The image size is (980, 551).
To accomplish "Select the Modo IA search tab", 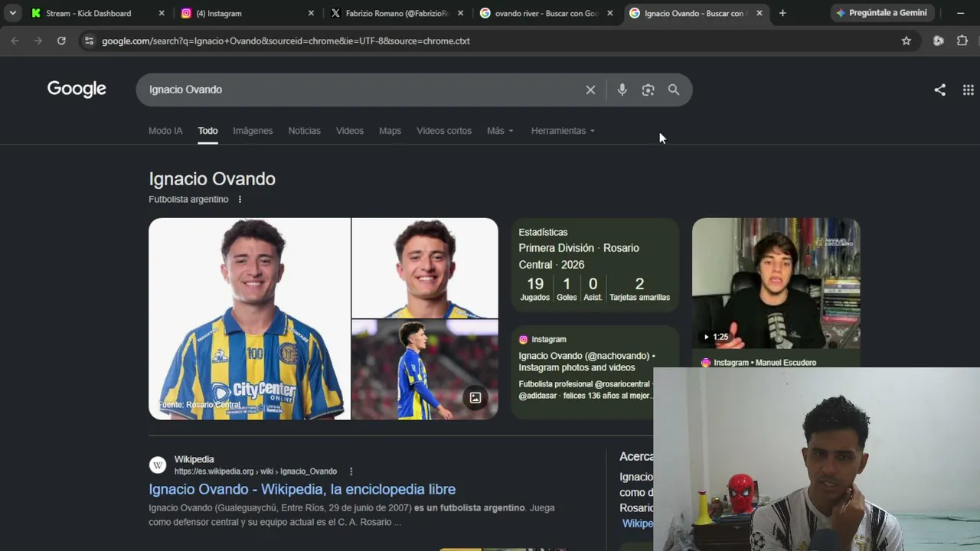I will [x=165, y=131].
